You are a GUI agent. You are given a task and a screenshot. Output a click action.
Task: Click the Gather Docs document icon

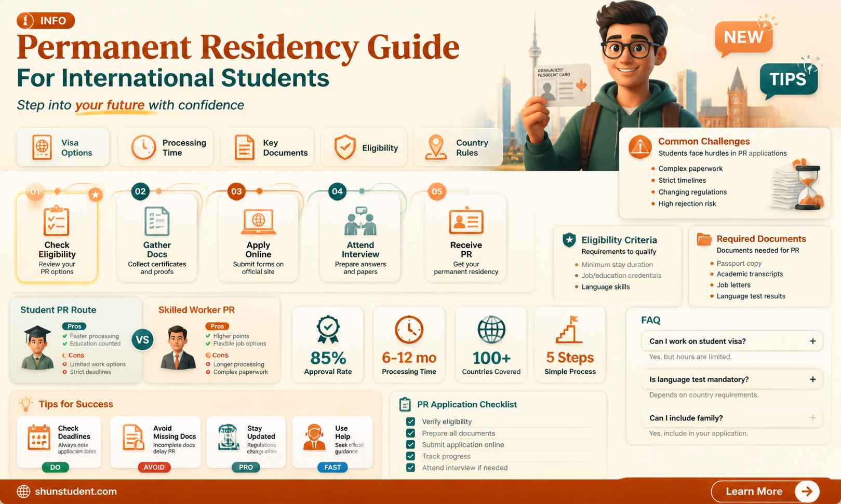[157, 221]
